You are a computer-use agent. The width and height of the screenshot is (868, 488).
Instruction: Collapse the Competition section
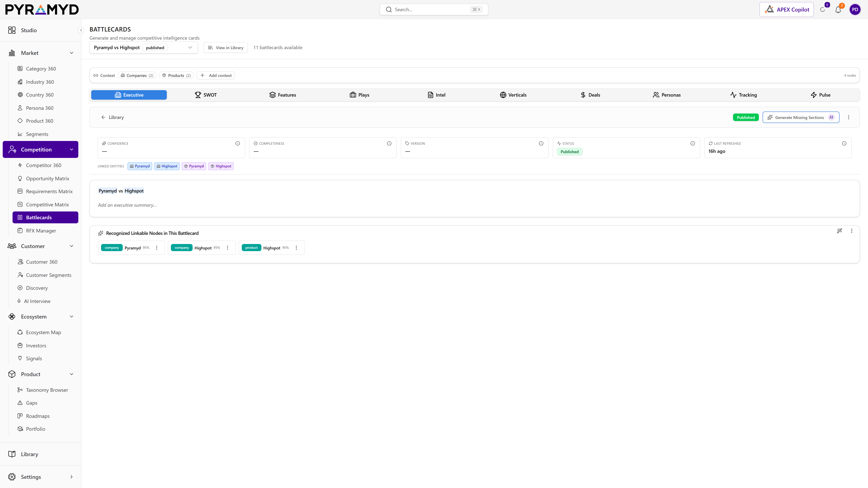tap(71, 149)
